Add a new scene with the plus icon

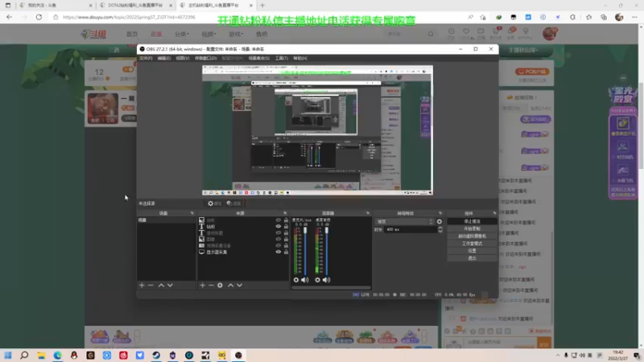tap(142, 286)
